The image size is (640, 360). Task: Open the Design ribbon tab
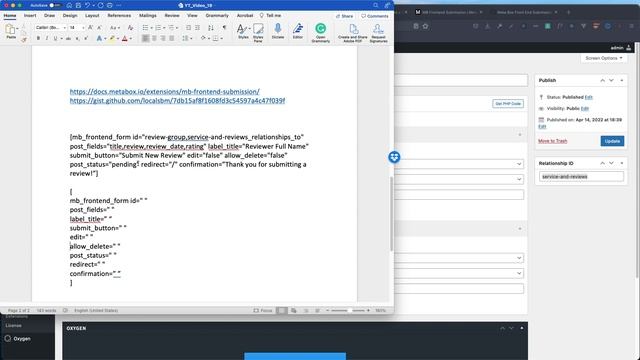[x=70, y=16]
